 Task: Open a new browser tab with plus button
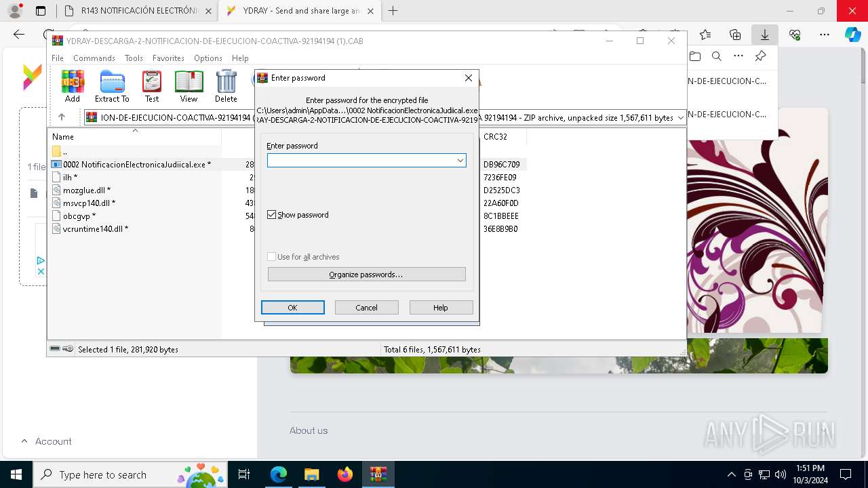click(393, 11)
